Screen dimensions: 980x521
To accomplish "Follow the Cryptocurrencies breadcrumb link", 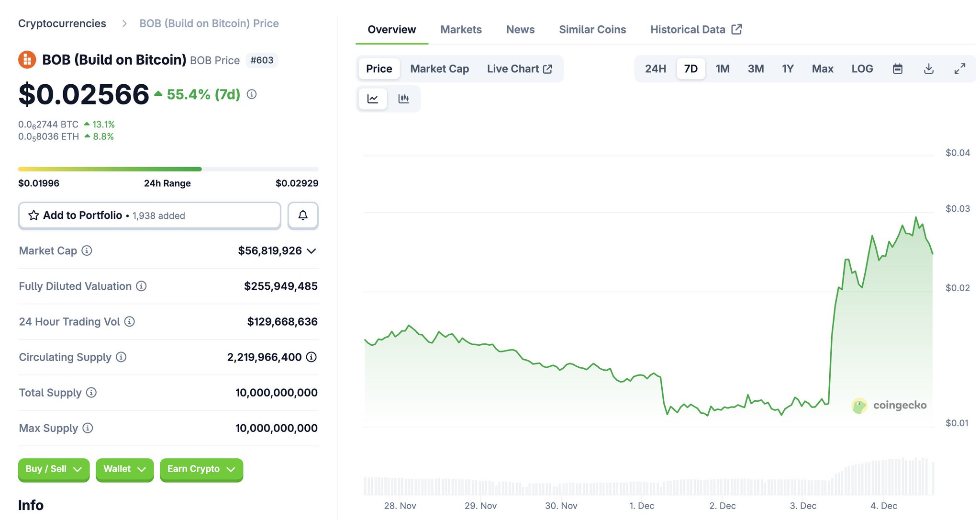I will [x=62, y=23].
